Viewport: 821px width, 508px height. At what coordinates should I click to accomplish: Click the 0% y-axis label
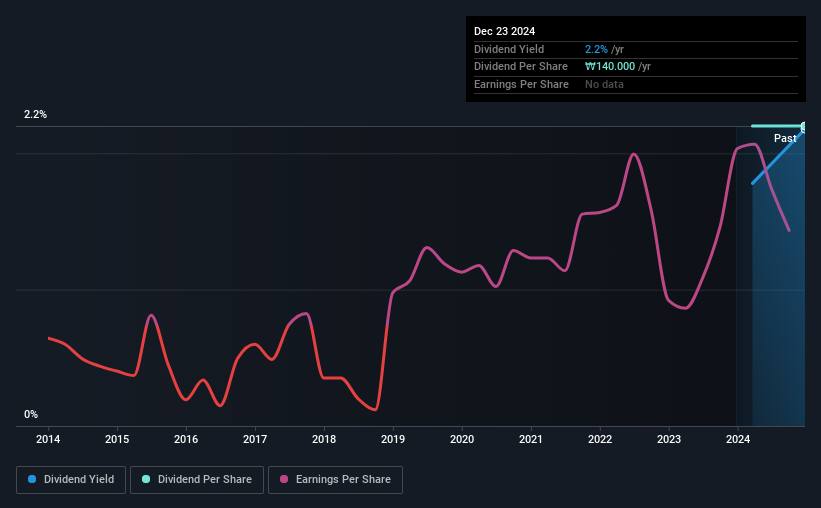coord(31,414)
